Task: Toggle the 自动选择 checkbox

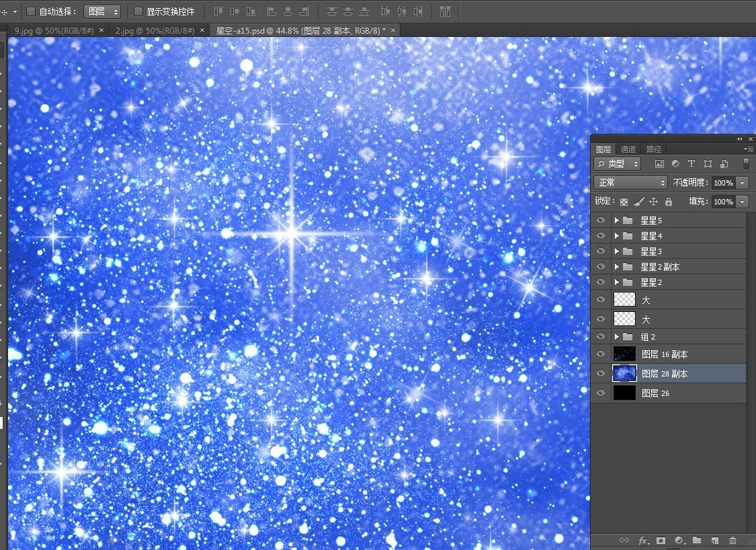Action: pos(30,11)
